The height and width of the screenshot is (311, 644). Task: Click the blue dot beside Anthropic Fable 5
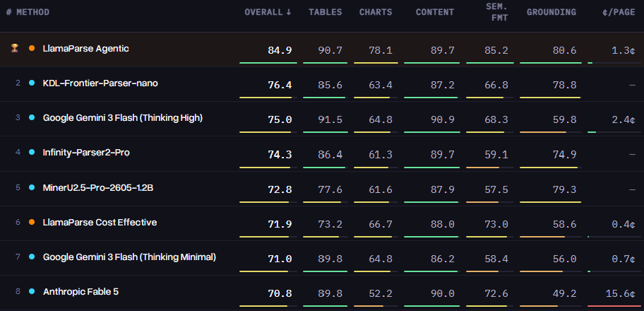(x=32, y=292)
